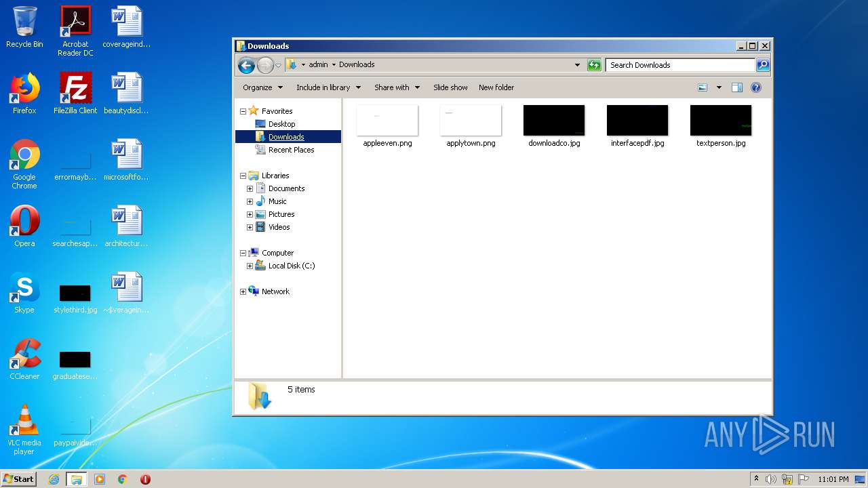
Task: Expand the Network tree node
Action: coord(243,291)
